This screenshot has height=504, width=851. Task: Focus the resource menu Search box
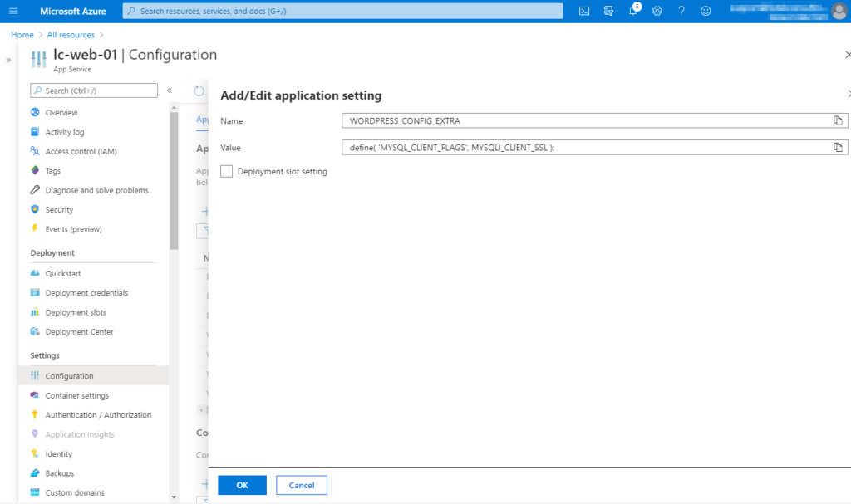click(94, 91)
